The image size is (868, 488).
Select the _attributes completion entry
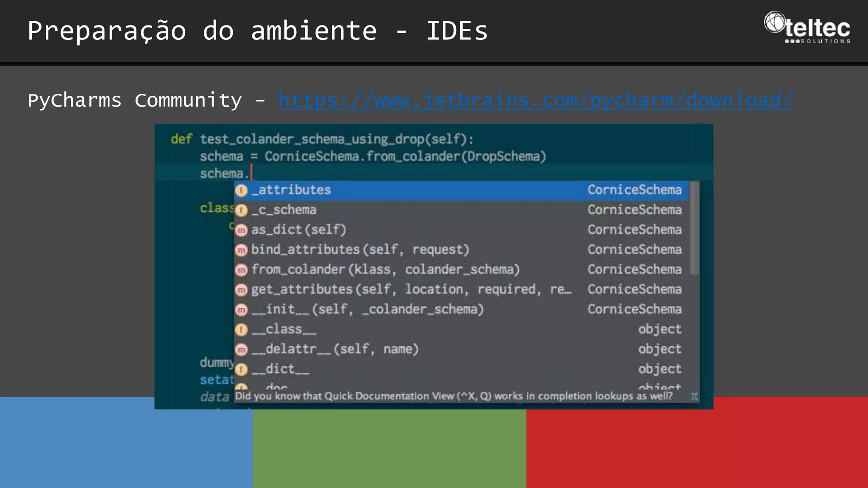click(461, 190)
